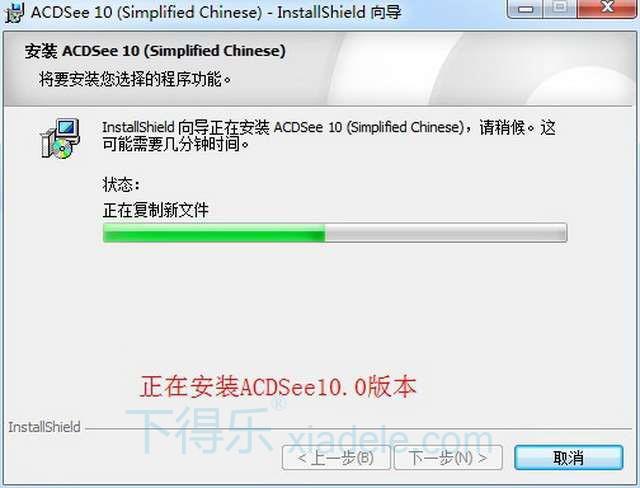Click the greyed-out 下一步(N) button
Screen dimensions: 640x488
coord(448,457)
